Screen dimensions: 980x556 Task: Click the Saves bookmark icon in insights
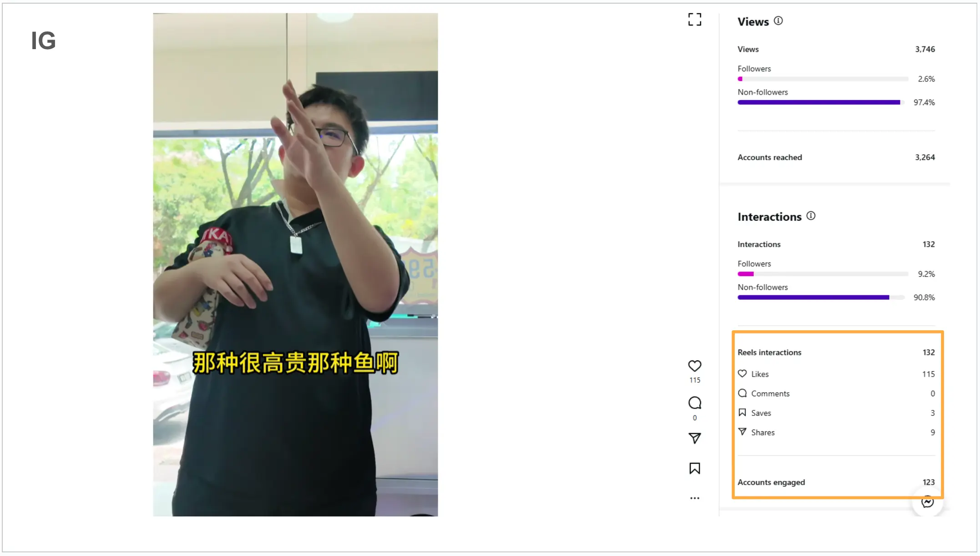(x=742, y=413)
